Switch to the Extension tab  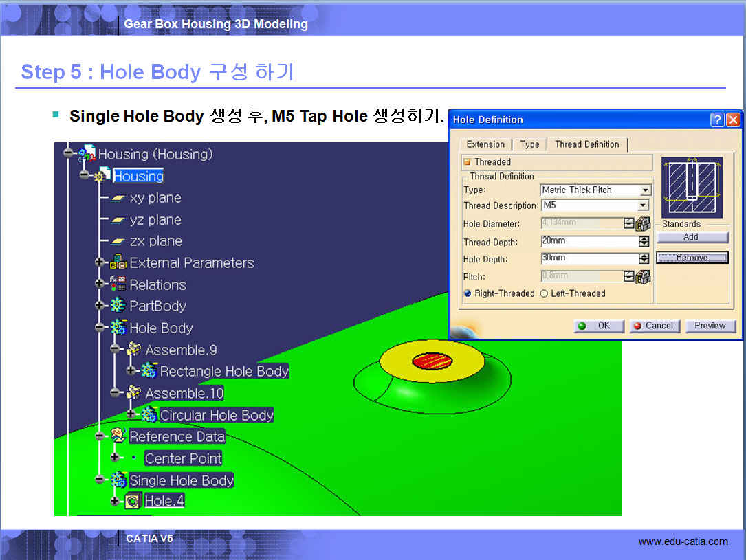485,144
